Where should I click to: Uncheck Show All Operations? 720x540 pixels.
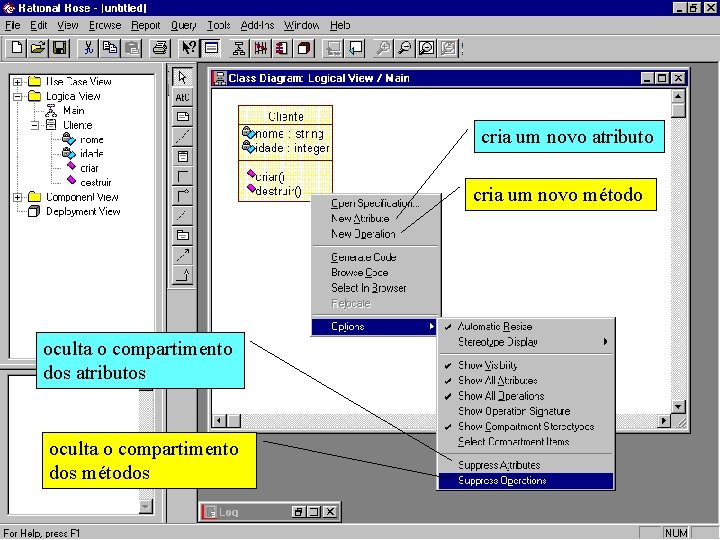(x=526, y=396)
